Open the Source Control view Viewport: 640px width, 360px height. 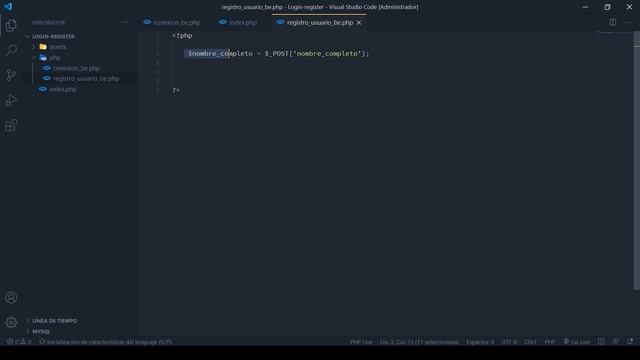click(x=11, y=75)
